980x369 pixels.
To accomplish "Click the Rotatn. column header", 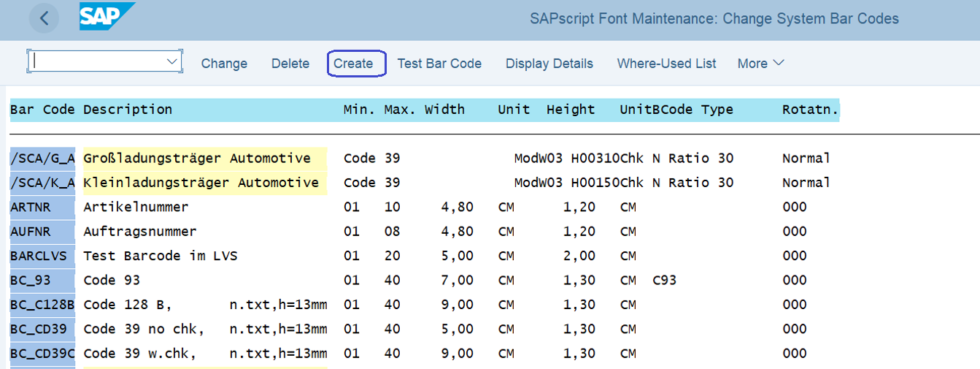I will click(811, 110).
